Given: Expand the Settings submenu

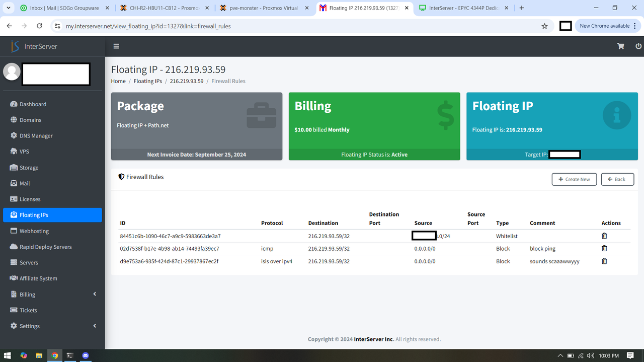Looking at the screenshot, I should point(52,326).
